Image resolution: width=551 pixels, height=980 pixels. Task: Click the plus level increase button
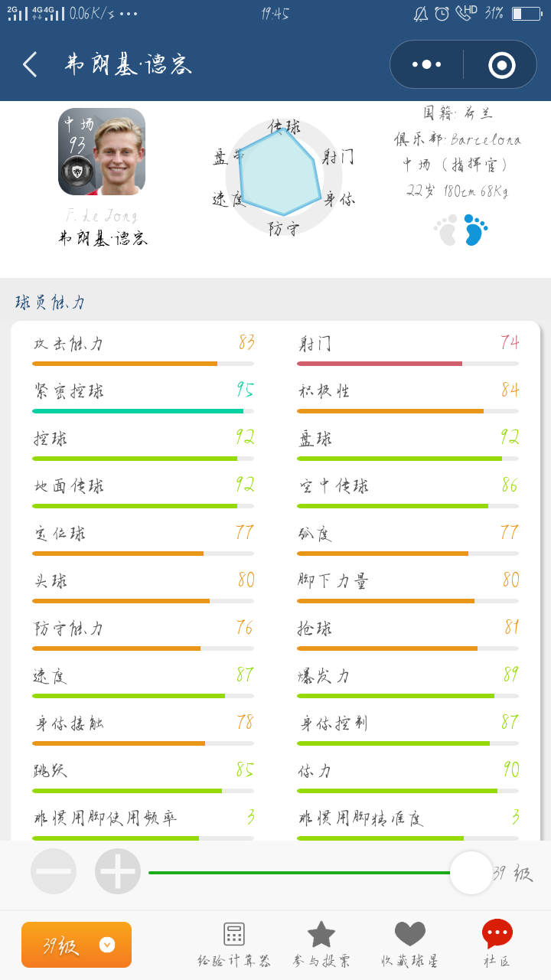coord(118,871)
